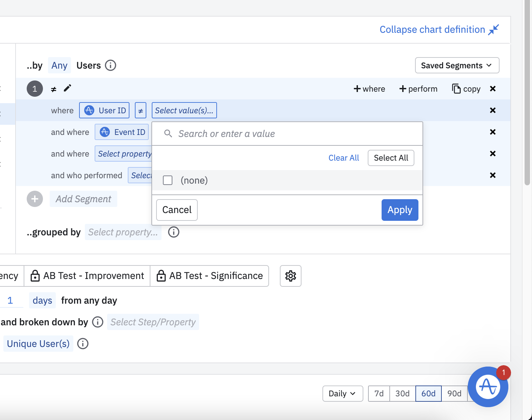
Task: Select the 90d date range
Action: click(454, 394)
